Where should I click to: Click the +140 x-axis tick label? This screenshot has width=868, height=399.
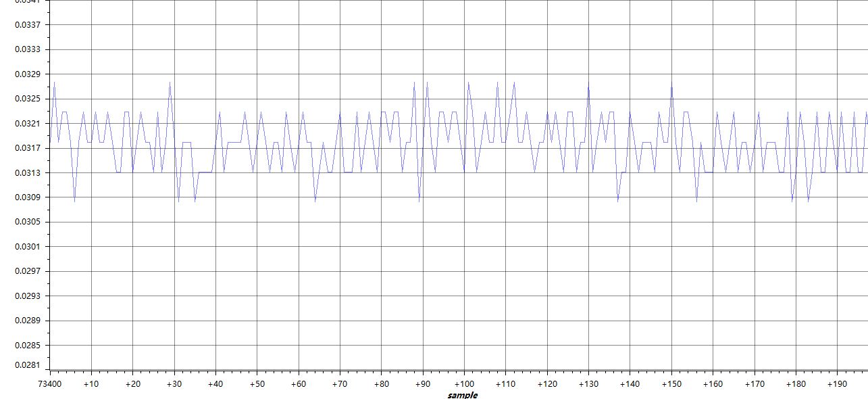tap(630, 383)
